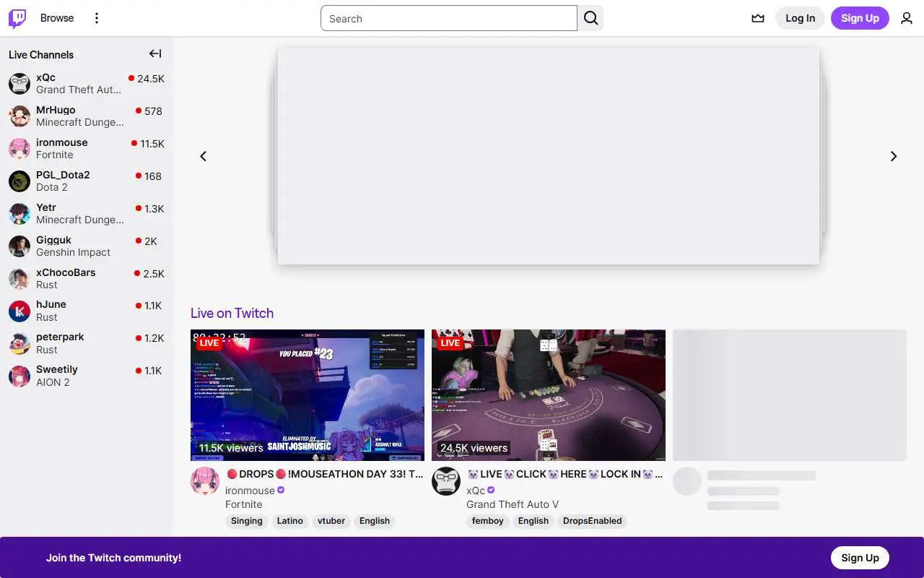This screenshot has width=924, height=578.
Task: Select the DropsEnabled tag
Action: click(x=593, y=521)
